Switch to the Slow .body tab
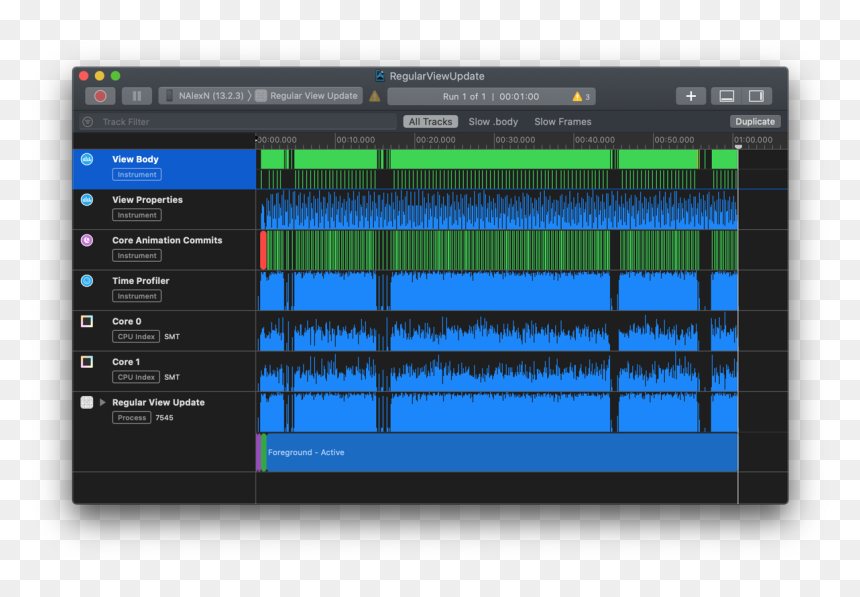Viewport: 860px width, 597px height. (493, 122)
